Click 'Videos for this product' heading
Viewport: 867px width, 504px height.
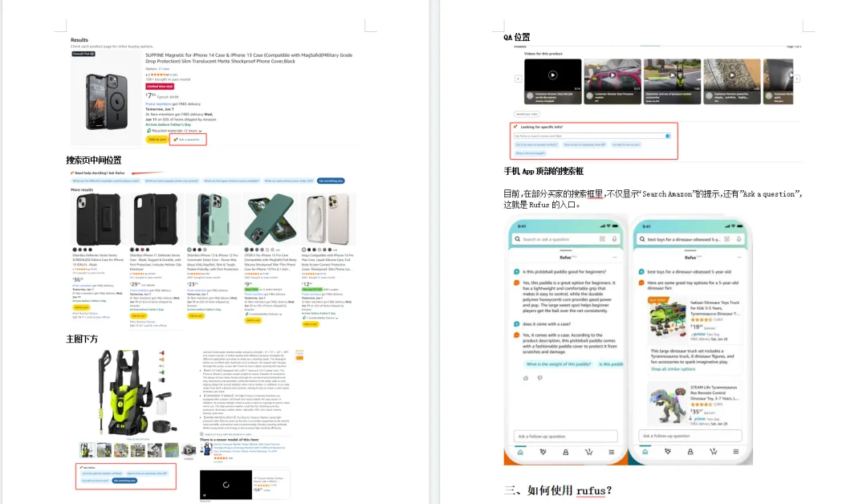point(543,54)
